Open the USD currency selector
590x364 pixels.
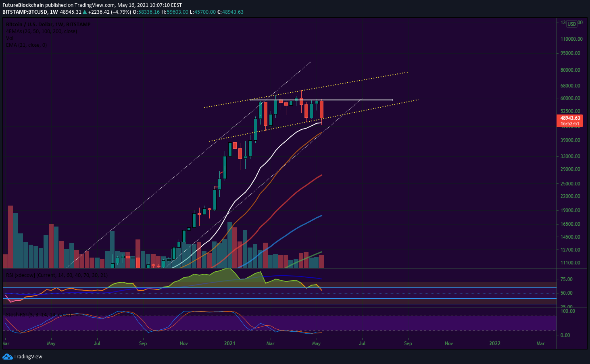[x=572, y=24]
